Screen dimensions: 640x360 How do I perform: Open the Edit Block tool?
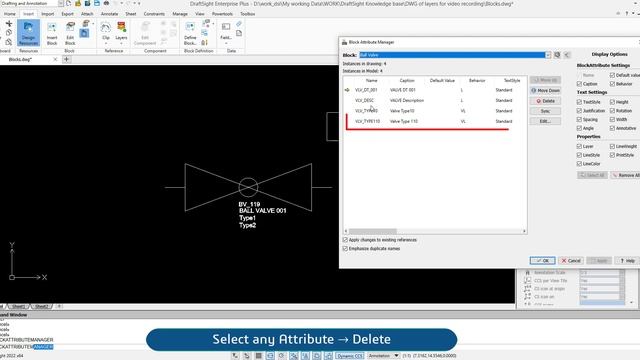[70, 33]
